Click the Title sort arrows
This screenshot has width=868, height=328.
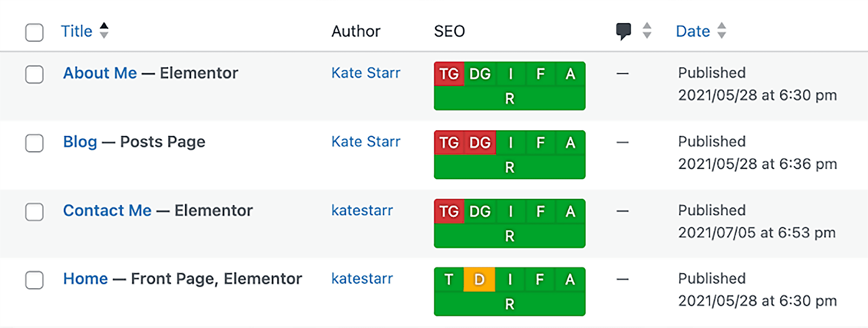[x=104, y=31]
